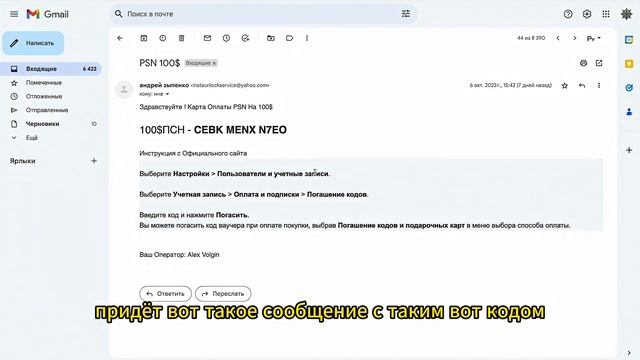Screen dimensions: 640x360
Task: Click sender name андрей зыпенко
Action: point(164,85)
